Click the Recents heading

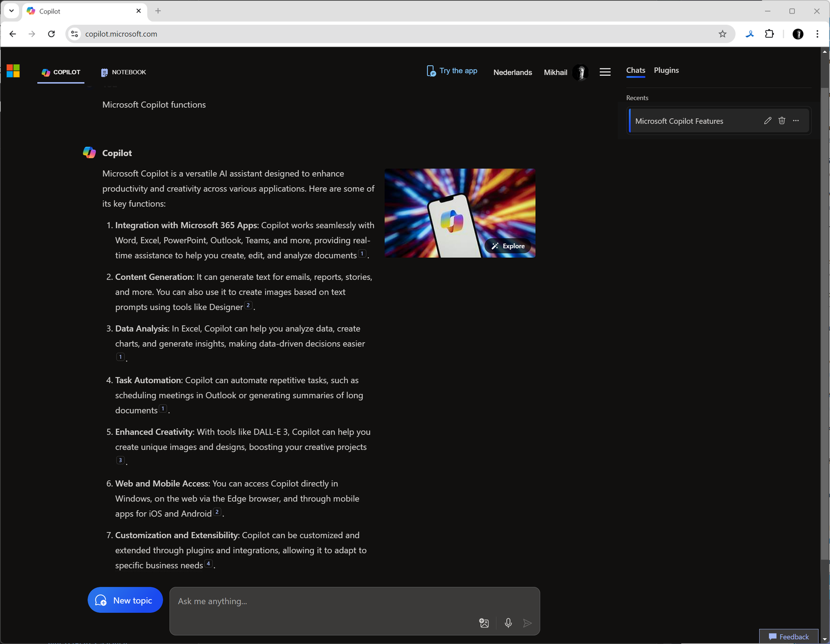click(x=637, y=98)
